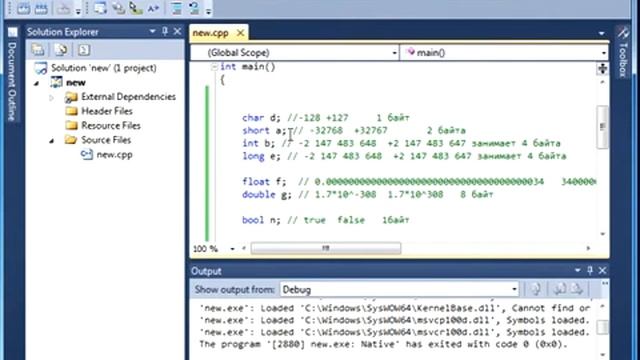Click the Go to Next Message icon
Viewport: 640px width, 360px height.
(576, 289)
